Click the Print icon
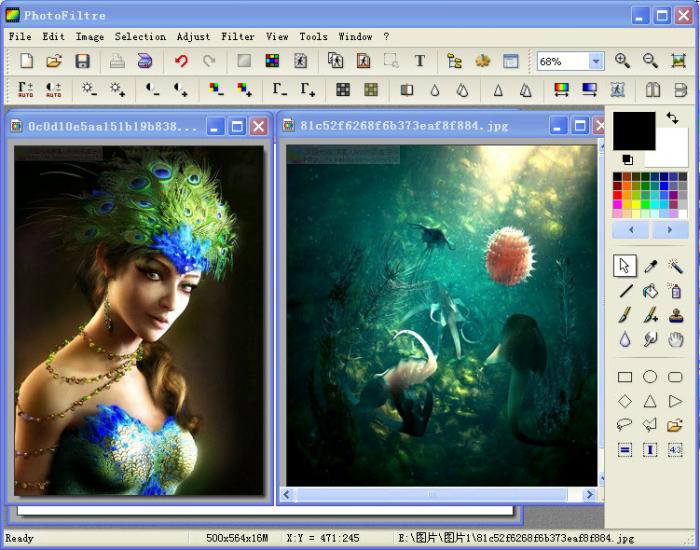This screenshot has height=550, width=700. click(117, 61)
